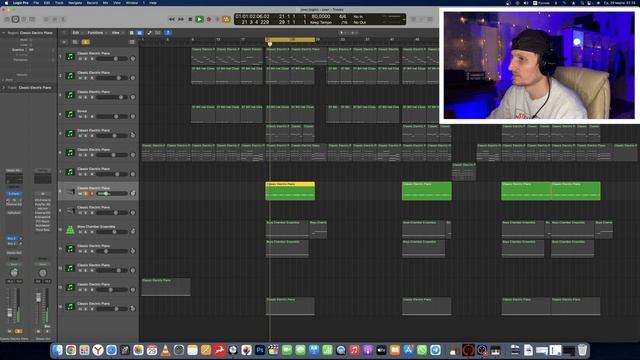Open the Keep Tempo mode dropdown in LCD
The height and width of the screenshot is (360, 640).
pos(320,22)
